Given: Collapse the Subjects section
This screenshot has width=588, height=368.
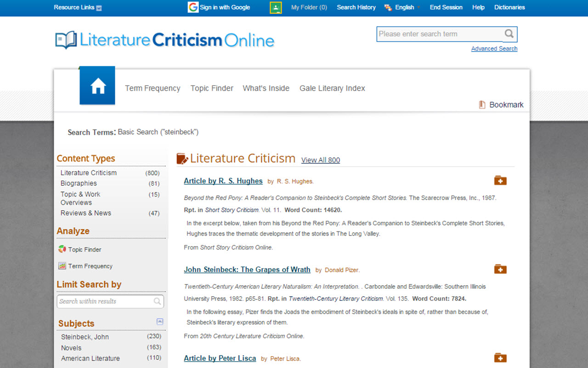Looking at the screenshot, I should pyautogui.click(x=159, y=322).
